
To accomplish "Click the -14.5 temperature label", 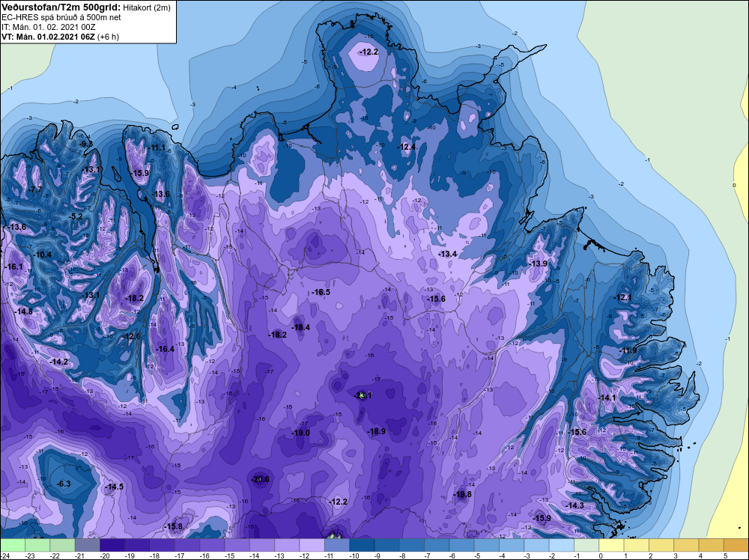I will pos(114,487).
